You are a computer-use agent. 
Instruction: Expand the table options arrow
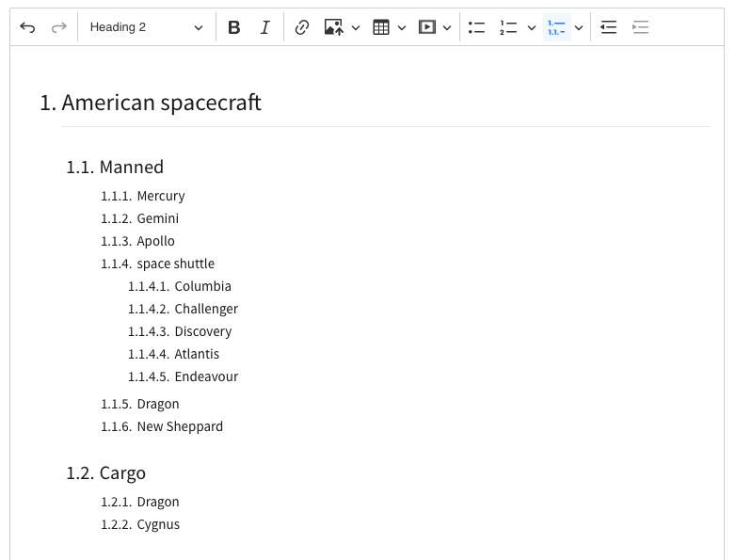(x=402, y=27)
